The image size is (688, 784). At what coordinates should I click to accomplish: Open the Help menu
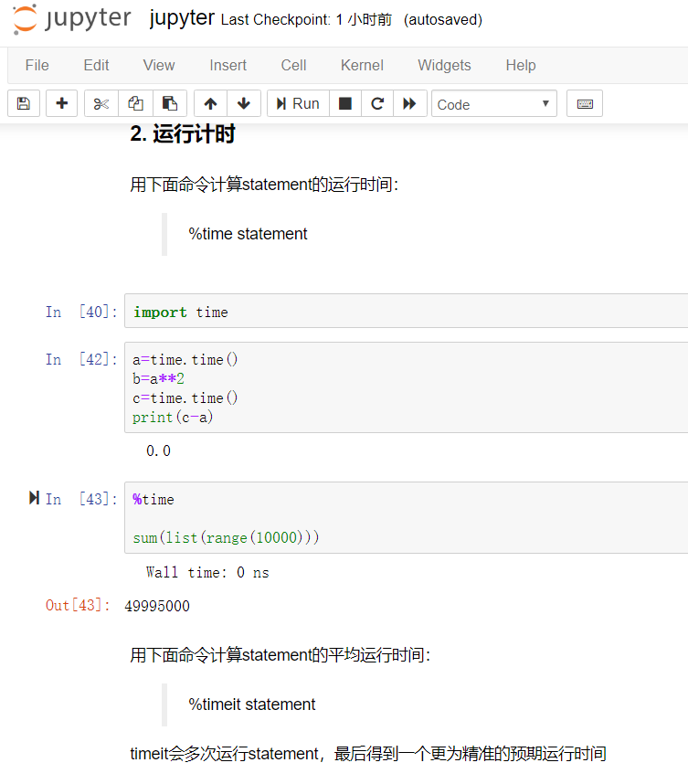pos(521,65)
